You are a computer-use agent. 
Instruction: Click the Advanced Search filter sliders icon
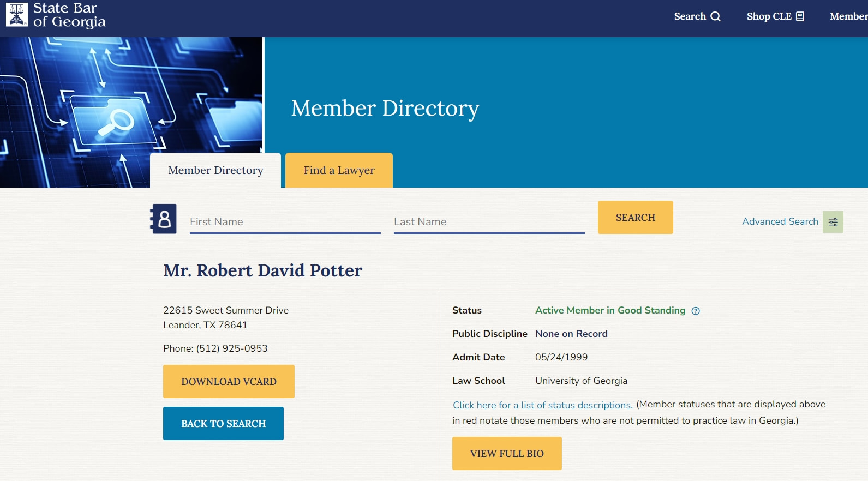coord(833,222)
